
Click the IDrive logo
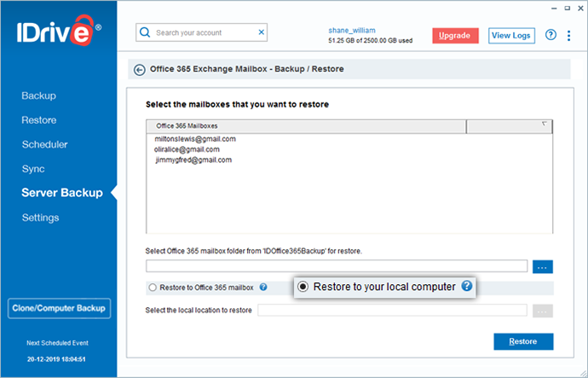point(59,31)
